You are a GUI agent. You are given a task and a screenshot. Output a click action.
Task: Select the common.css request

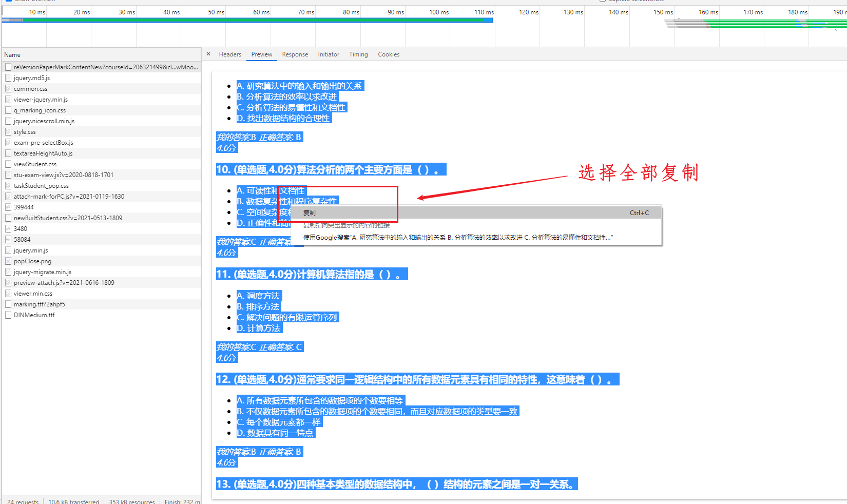click(101, 89)
